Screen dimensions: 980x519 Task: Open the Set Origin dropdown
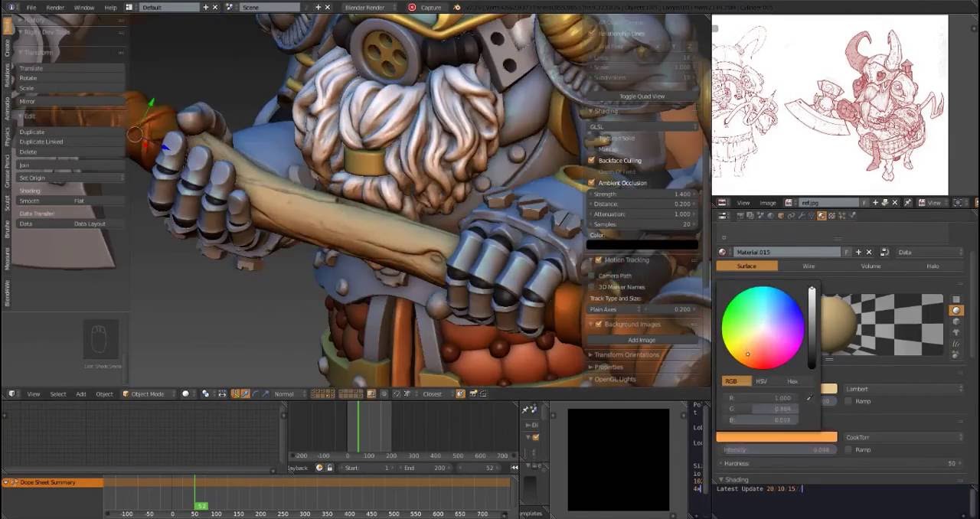pos(70,178)
